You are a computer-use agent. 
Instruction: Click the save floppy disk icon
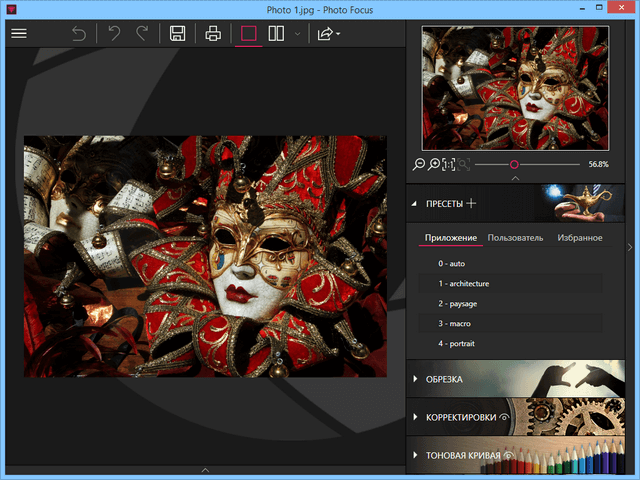(x=177, y=34)
